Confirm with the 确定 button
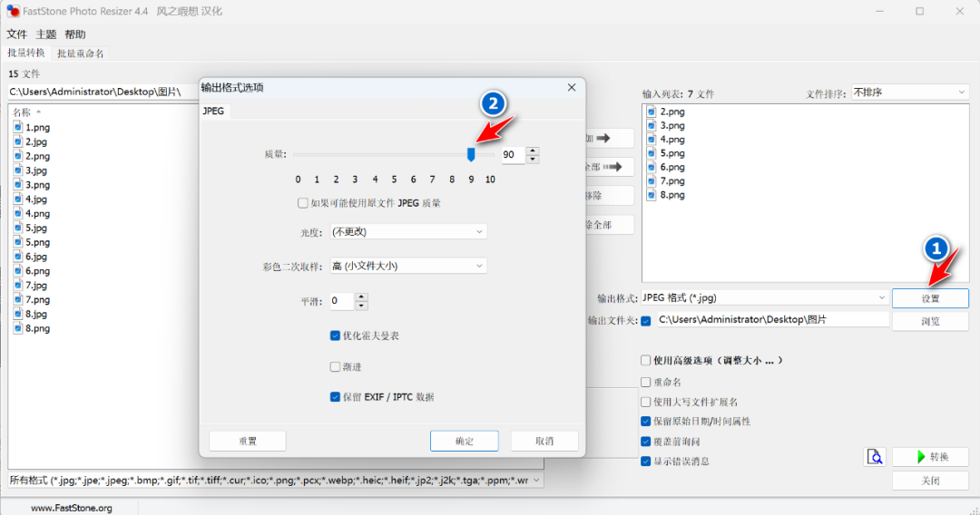Screen dimensions: 980x515 pos(465,441)
